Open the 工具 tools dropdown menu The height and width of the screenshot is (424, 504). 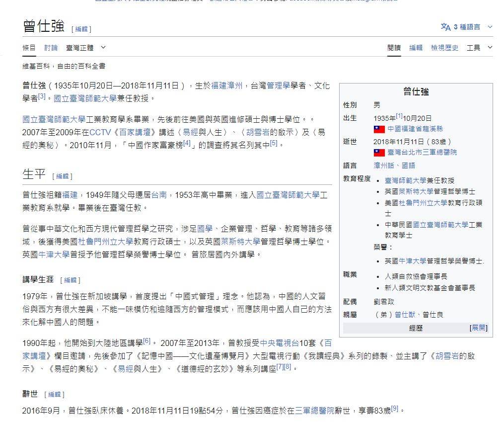[479, 48]
